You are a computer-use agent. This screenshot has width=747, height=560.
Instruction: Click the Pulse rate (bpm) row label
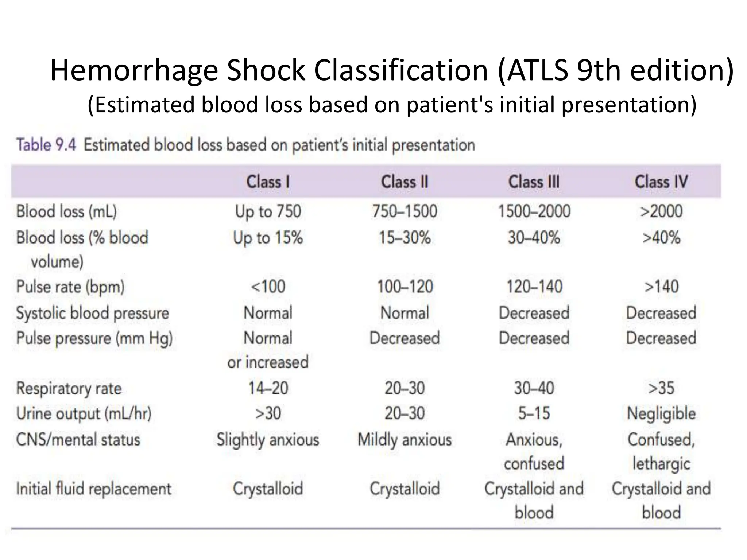click(70, 287)
